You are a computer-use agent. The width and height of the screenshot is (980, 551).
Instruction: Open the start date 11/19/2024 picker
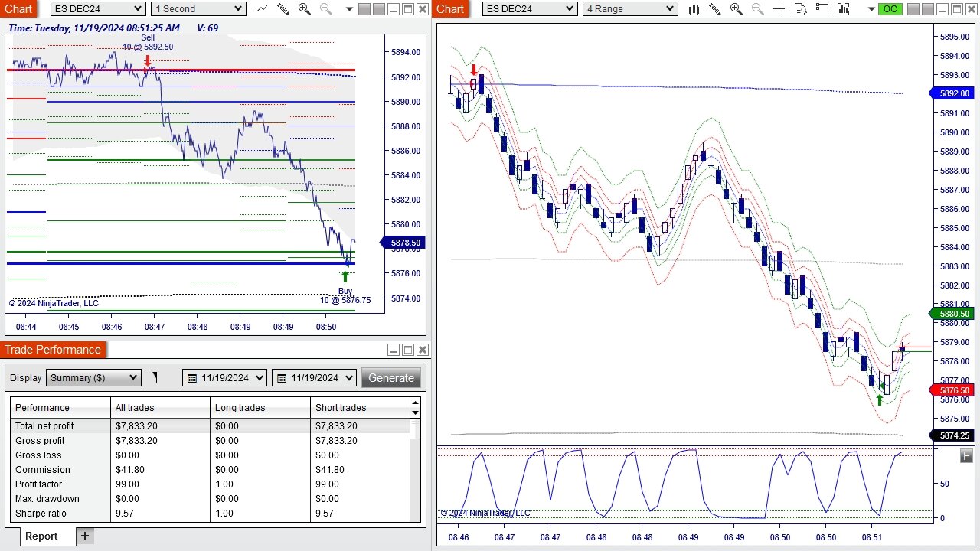(224, 377)
